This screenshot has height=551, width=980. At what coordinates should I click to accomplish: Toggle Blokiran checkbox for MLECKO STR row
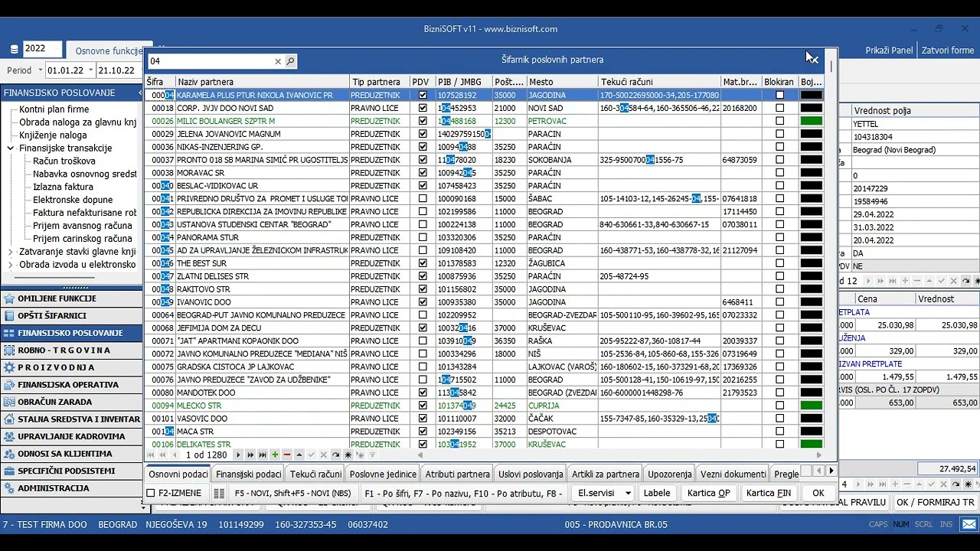click(x=779, y=406)
